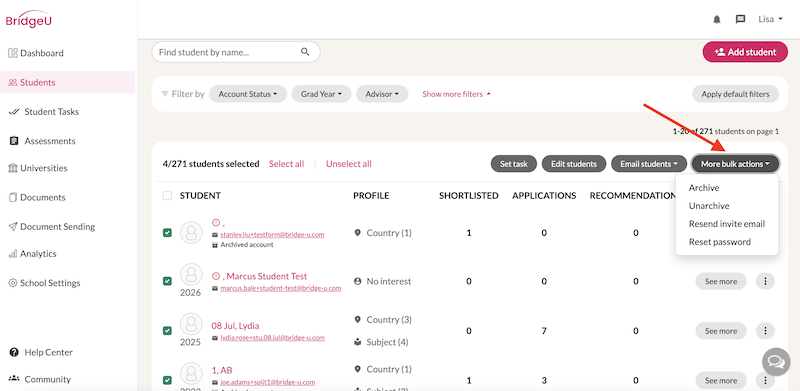The height and width of the screenshot is (391, 800).
Task: Open the options kebab for 08 Jul, Lydia
Action: (x=765, y=331)
